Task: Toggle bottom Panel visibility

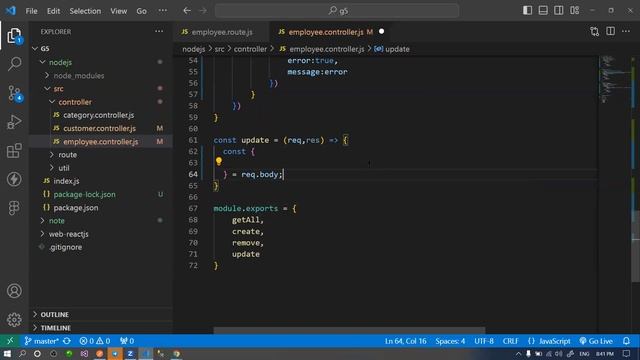Action: [543, 11]
